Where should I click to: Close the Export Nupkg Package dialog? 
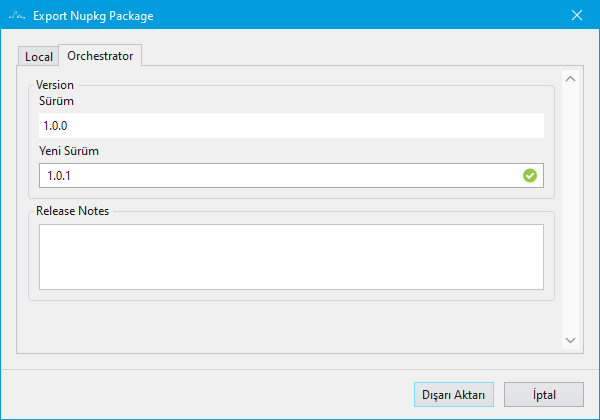point(576,16)
